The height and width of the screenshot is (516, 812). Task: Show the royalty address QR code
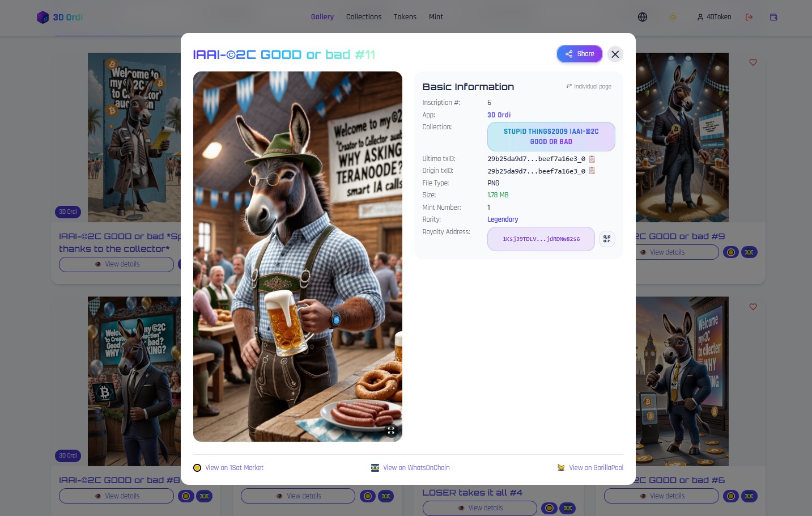607,239
